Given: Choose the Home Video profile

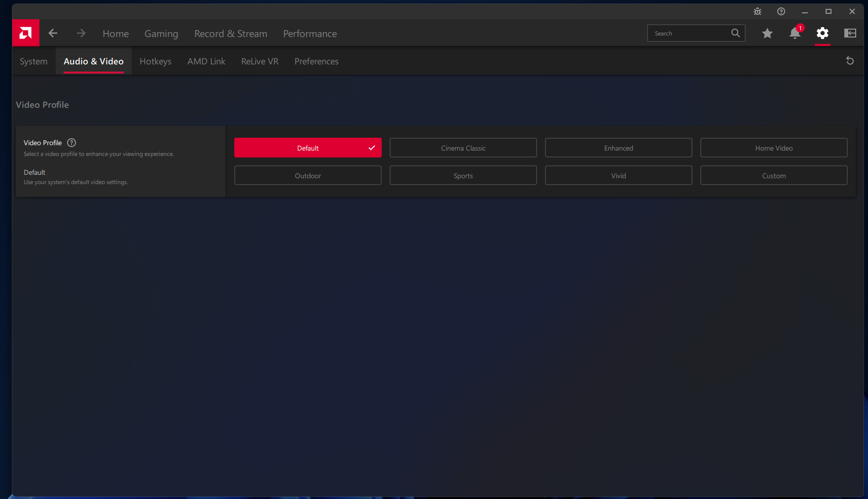Looking at the screenshot, I should coord(774,148).
